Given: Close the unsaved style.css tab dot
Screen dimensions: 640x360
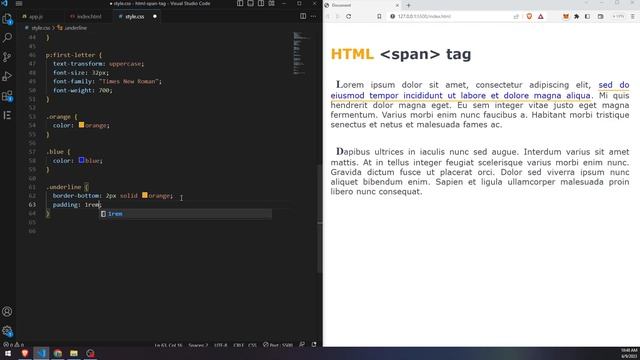Looking at the screenshot, I should tap(155, 17).
